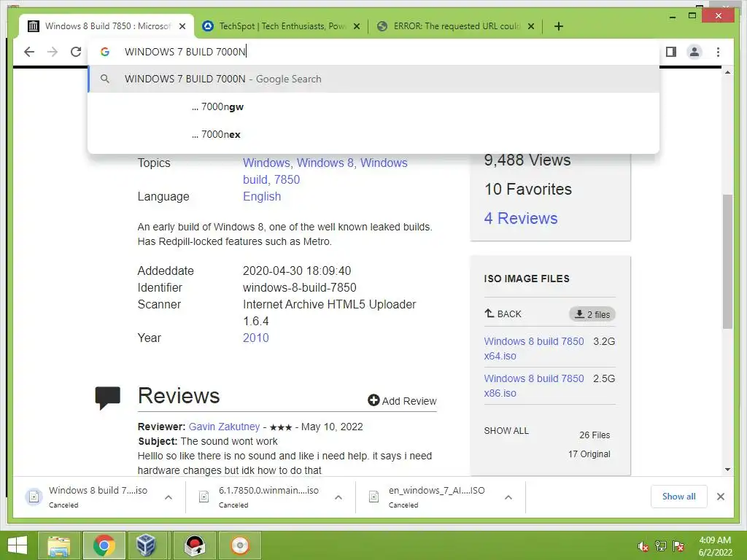The height and width of the screenshot is (560, 747).
Task: Reload the page with refresh icon
Action: point(76,52)
